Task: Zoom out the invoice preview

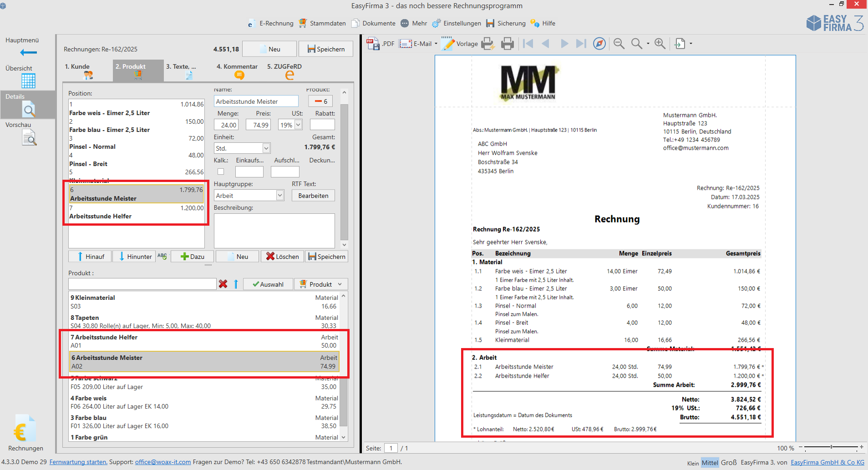Action: 619,44
